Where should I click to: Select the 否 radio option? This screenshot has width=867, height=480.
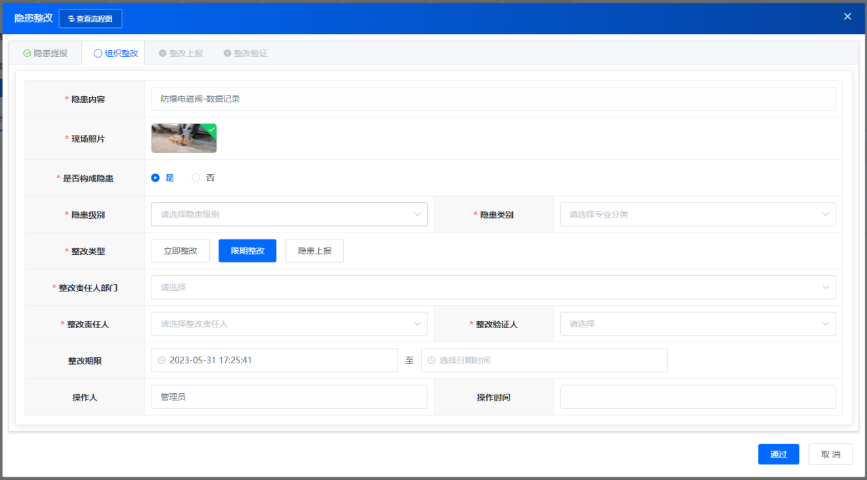pos(197,178)
